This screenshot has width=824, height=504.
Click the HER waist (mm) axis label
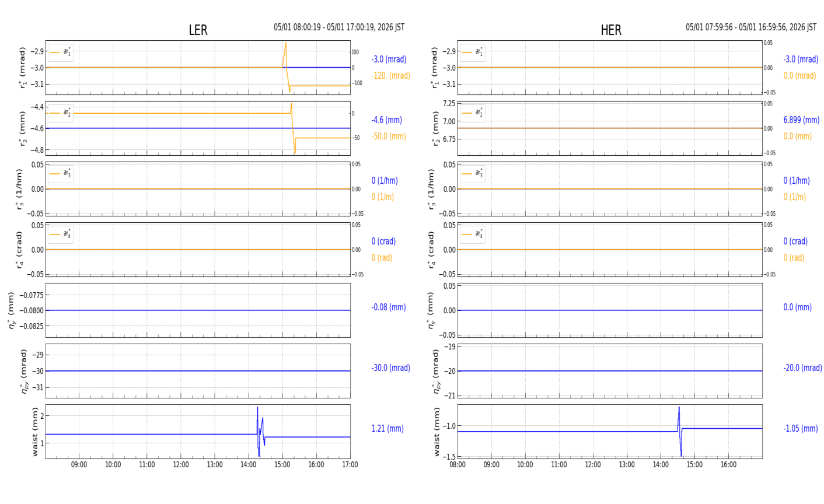437,432
